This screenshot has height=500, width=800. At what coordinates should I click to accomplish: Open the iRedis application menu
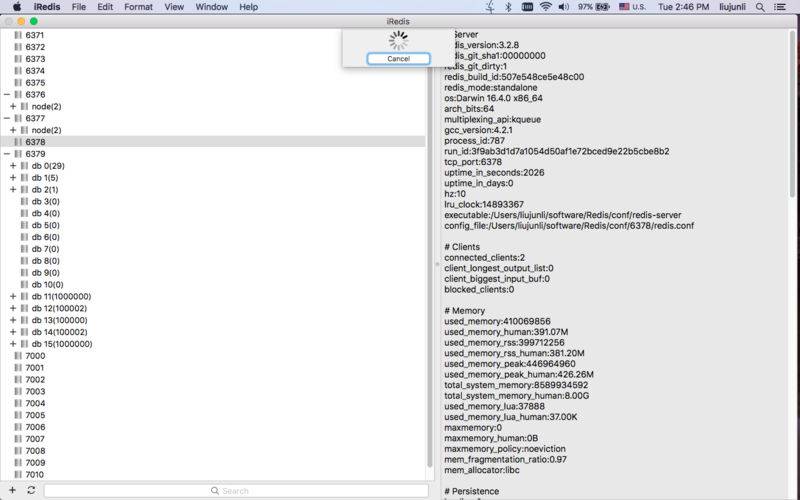[47, 7]
